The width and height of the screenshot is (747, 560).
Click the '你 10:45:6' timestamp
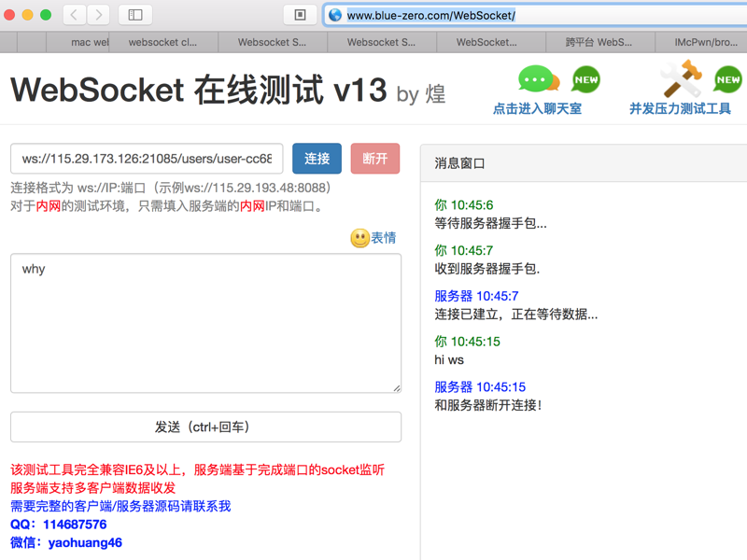(463, 205)
